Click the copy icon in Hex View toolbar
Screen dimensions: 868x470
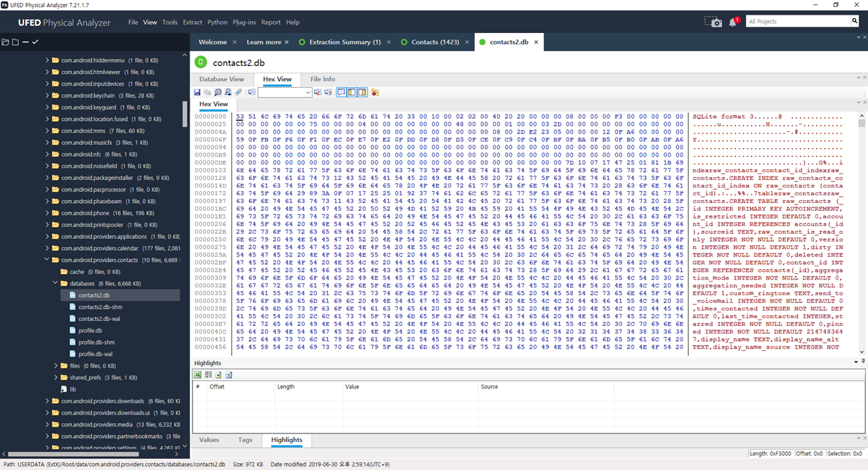207,92
